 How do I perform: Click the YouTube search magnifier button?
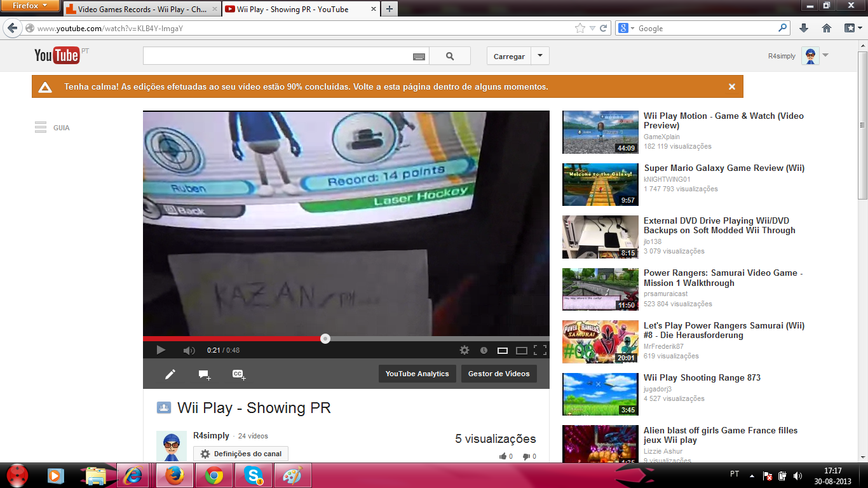coord(450,56)
